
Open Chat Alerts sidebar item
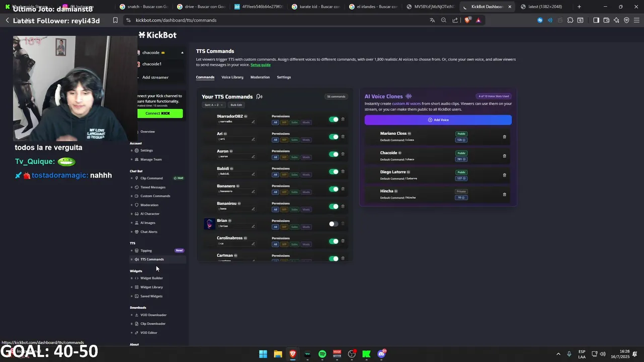click(148, 232)
